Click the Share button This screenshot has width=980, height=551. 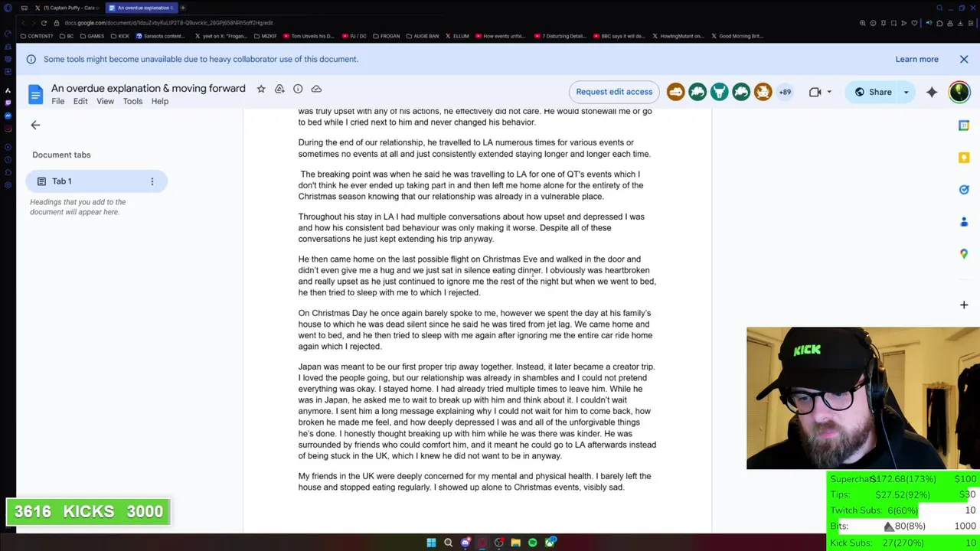tap(874, 92)
